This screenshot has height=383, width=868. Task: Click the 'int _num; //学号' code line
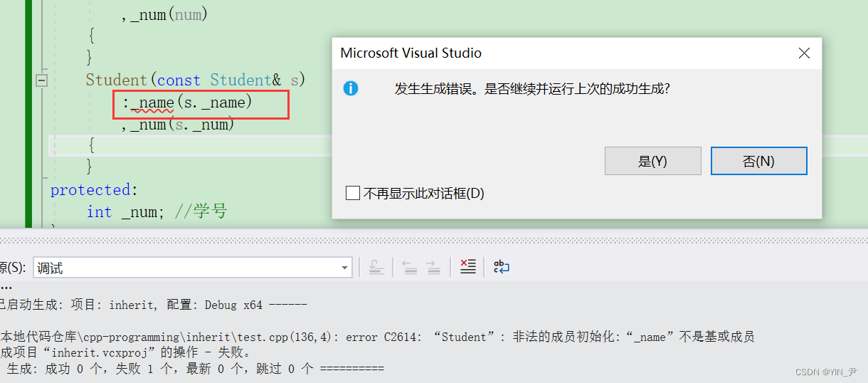(x=157, y=211)
